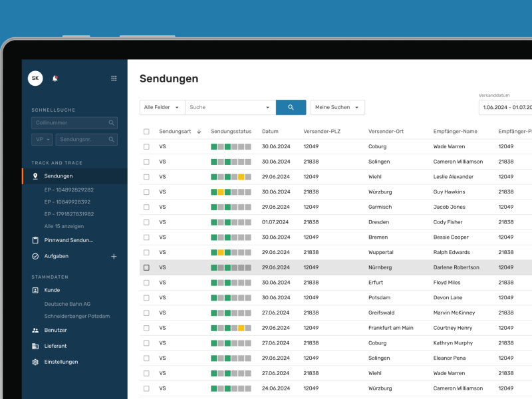Toggle the select-all checkbox in table header
This screenshot has height=399, width=532.
click(x=146, y=132)
